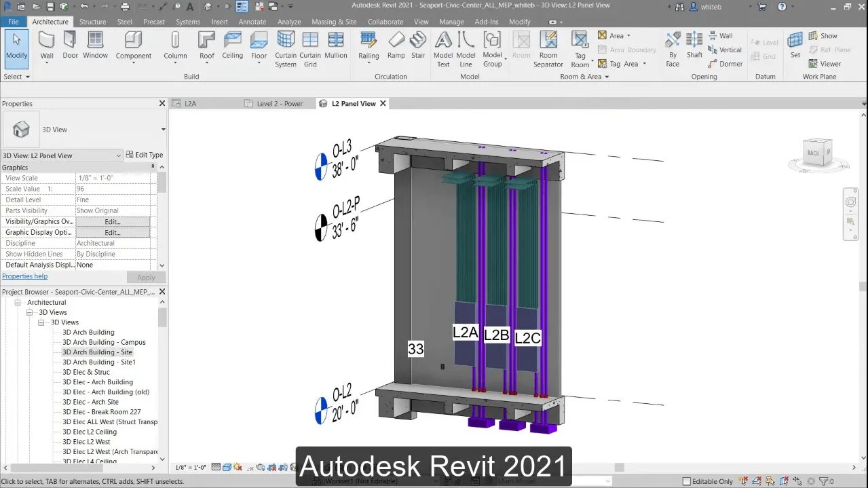
Task: Switch to the Annotate ribbon tab
Action: click(x=252, y=22)
